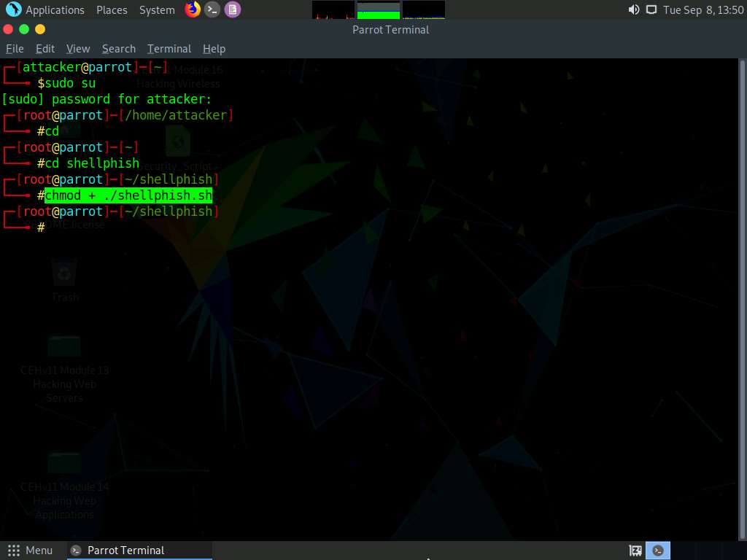This screenshot has width=747, height=560.
Task: Click the highlighted terminal icon at bottom right
Action: click(658, 551)
